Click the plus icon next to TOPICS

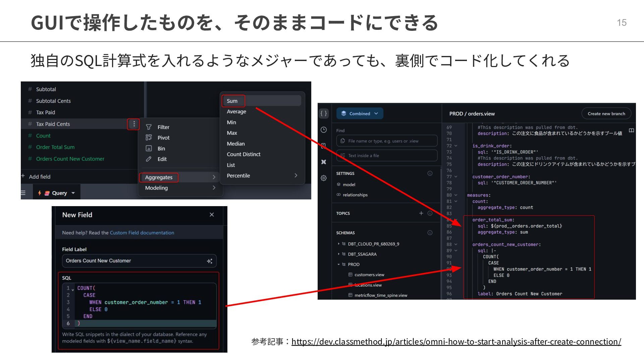(421, 213)
